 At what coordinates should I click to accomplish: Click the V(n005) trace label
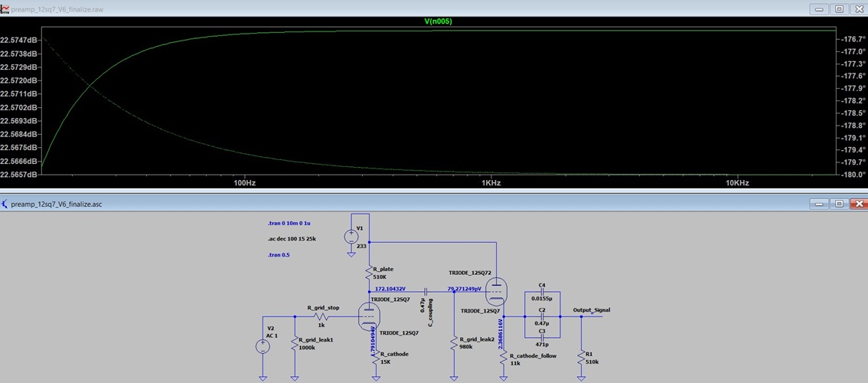(439, 21)
